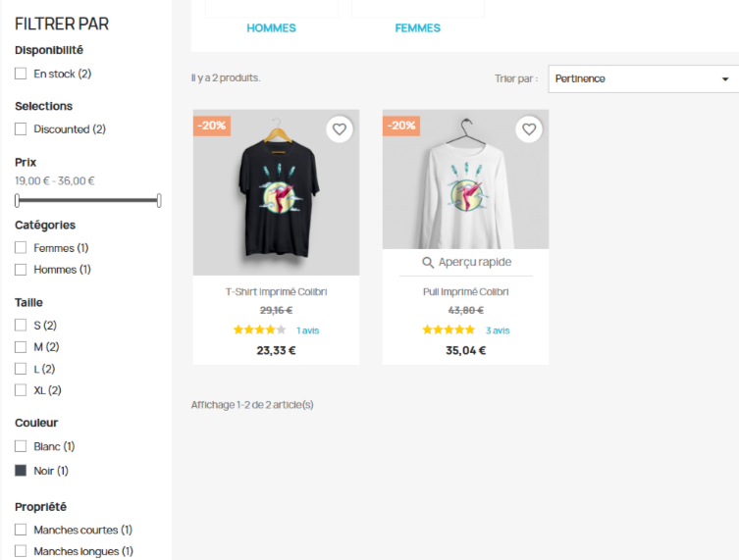Image resolution: width=739 pixels, height=560 pixels.
Task: Read the 3 avis reviews link
Action: point(498,331)
